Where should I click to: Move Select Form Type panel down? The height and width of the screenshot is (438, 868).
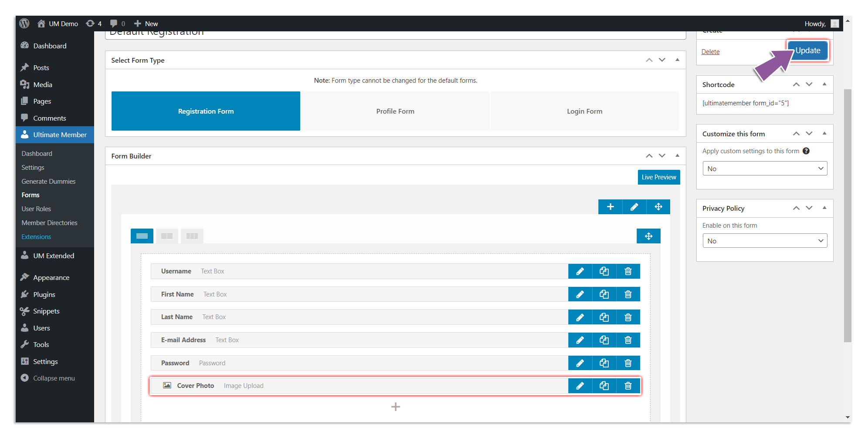[x=662, y=60]
